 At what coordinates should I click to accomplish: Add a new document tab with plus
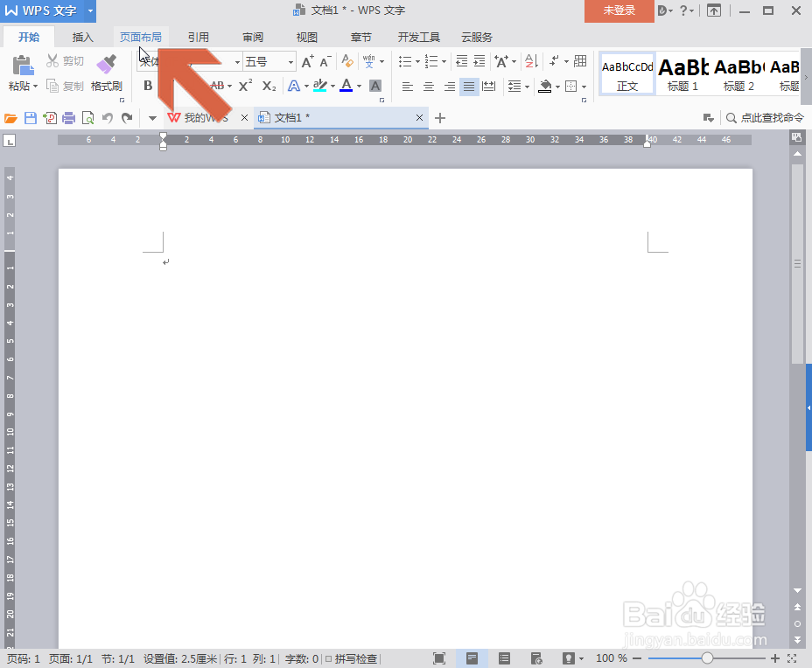click(439, 119)
